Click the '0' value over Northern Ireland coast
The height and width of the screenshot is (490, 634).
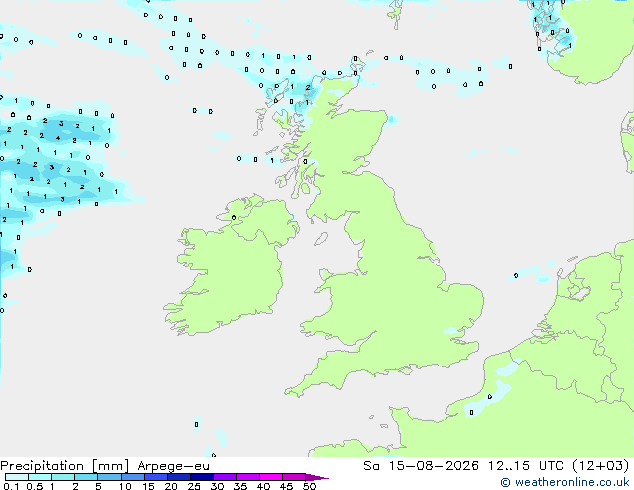tap(234, 218)
